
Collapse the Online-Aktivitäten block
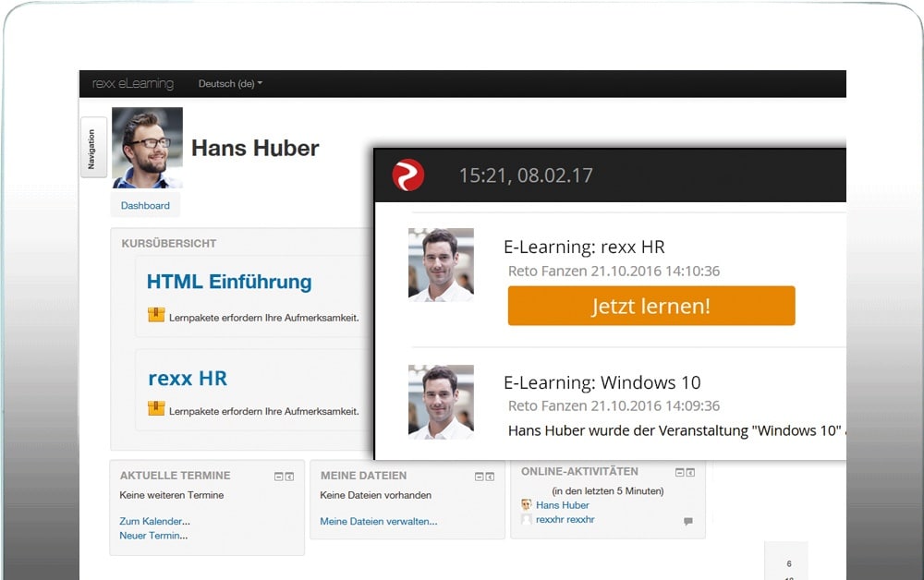pyautogui.click(x=679, y=472)
